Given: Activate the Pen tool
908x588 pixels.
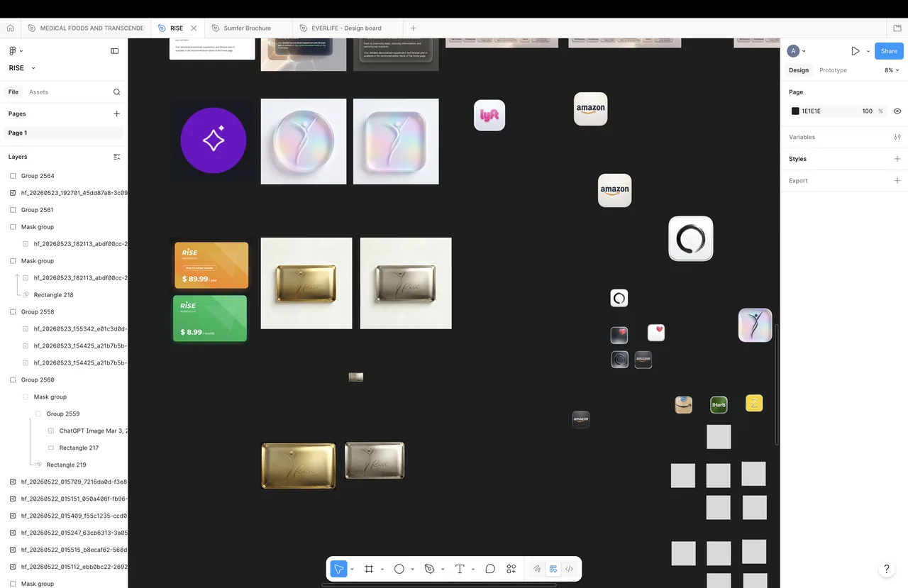Looking at the screenshot, I should click(x=429, y=569).
